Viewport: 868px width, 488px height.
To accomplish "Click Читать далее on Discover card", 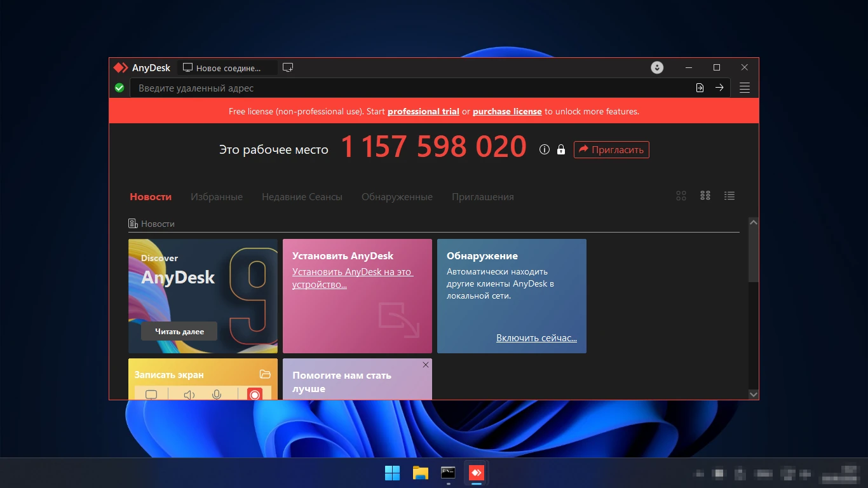I will 179,331.
